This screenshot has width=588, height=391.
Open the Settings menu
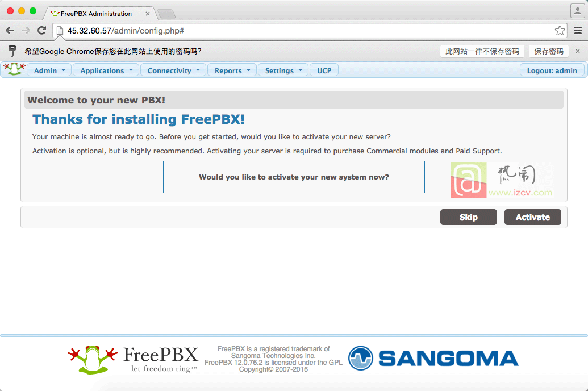pyautogui.click(x=283, y=70)
